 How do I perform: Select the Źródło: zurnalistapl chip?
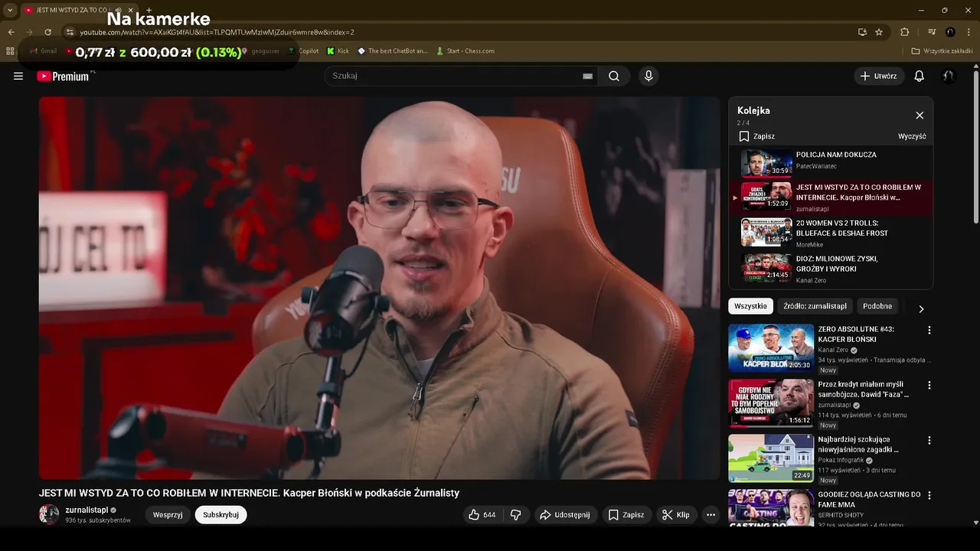[x=815, y=306]
